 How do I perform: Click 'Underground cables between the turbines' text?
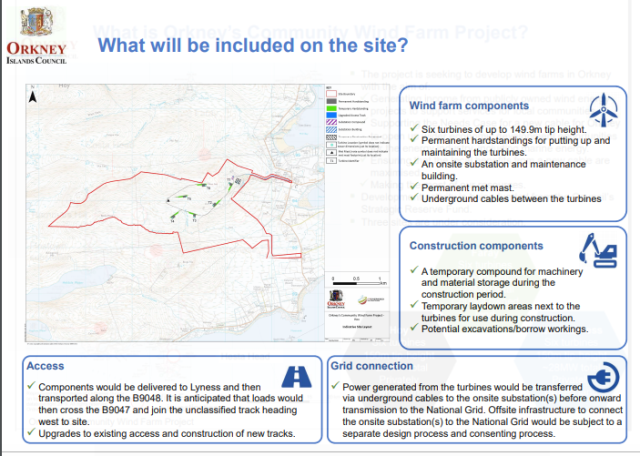click(x=512, y=199)
